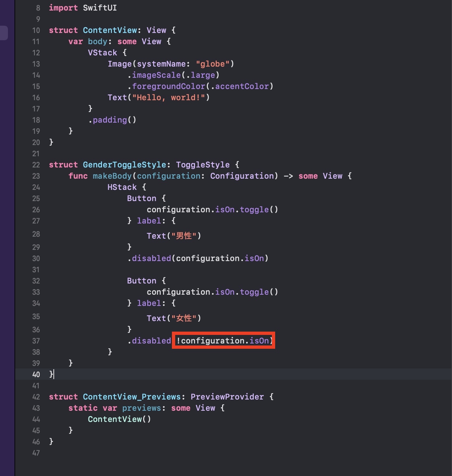
Task: Click the "func" keyword
Action: 78,176
